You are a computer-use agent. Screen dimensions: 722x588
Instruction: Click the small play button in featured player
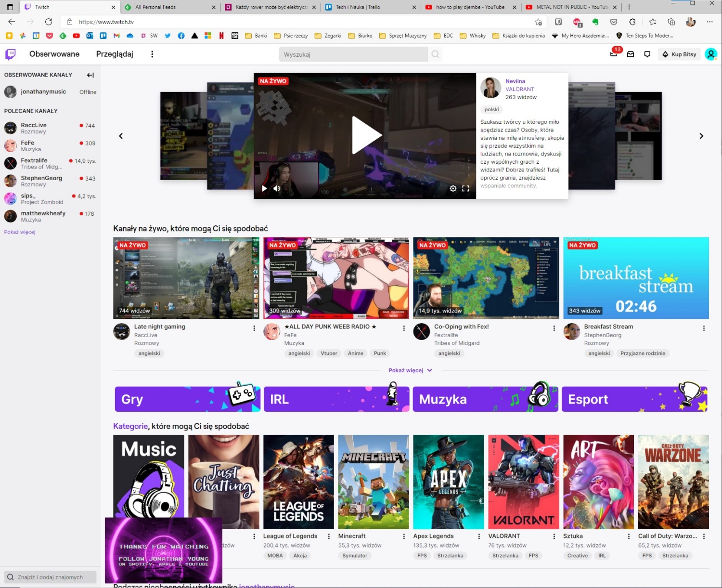click(264, 188)
